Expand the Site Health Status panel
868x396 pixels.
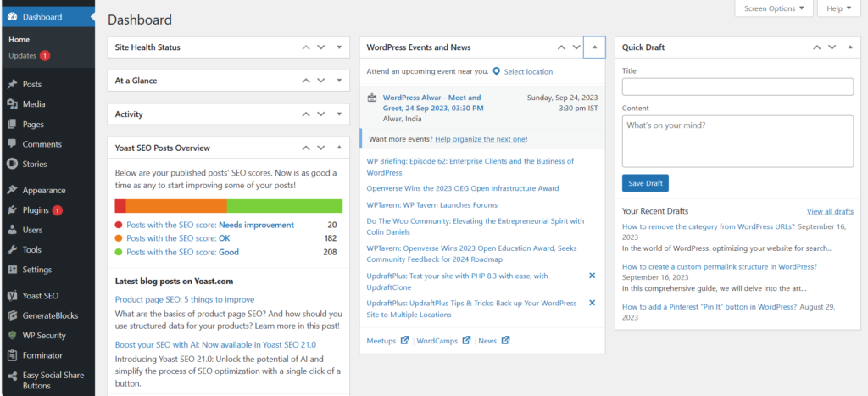tap(339, 47)
